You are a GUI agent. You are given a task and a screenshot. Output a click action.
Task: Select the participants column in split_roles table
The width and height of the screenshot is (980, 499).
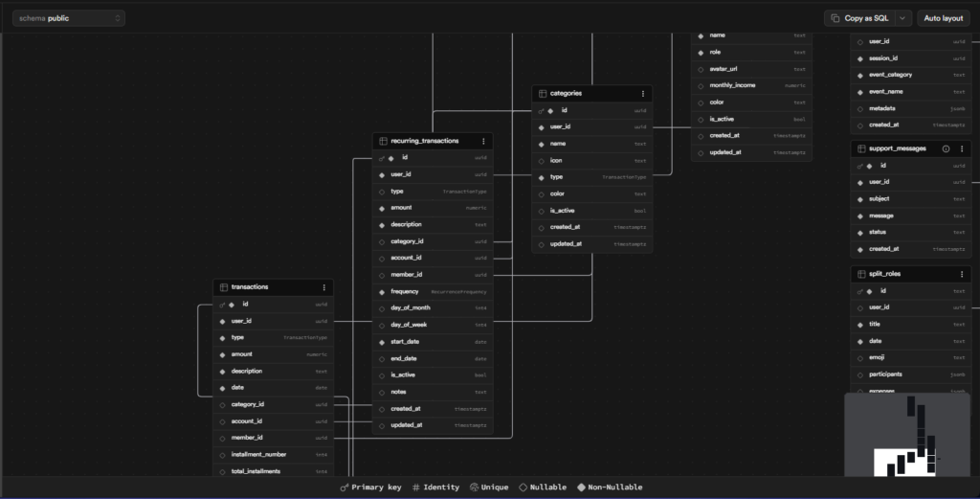coord(912,374)
